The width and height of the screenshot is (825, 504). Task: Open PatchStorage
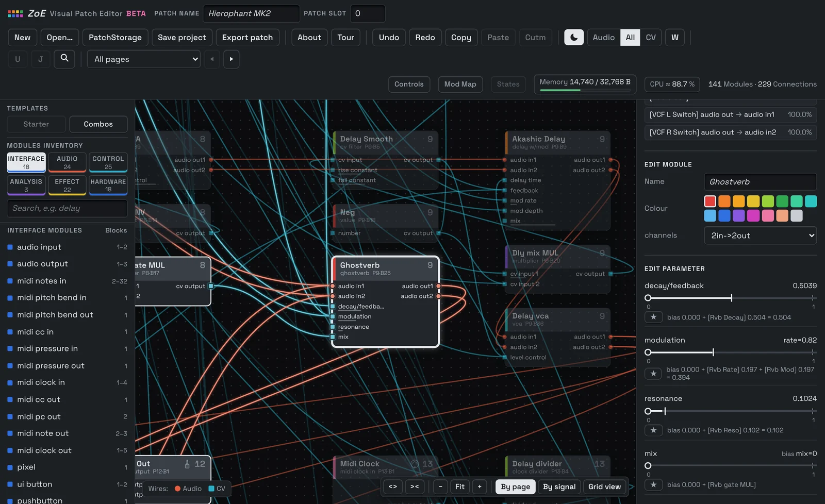coord(115,38)
